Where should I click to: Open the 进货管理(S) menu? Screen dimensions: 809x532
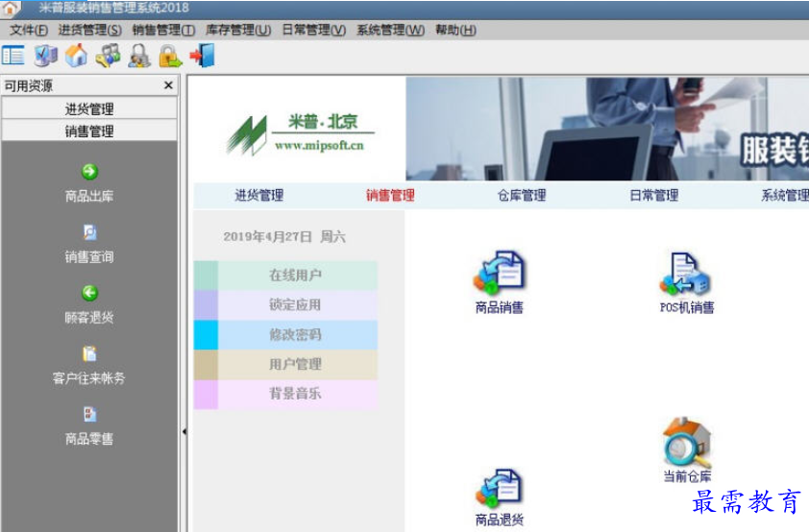89,30
